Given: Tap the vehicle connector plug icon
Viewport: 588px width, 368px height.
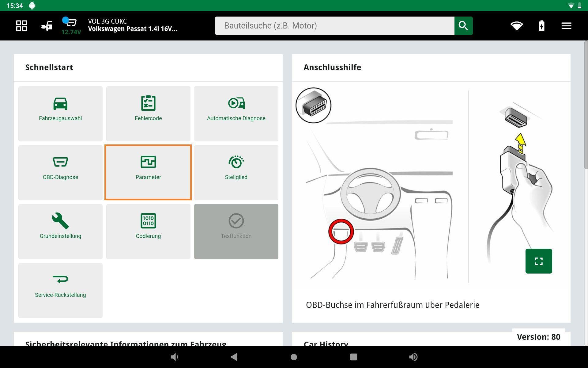Looking at the screenshot, I should tap(47, 26).
